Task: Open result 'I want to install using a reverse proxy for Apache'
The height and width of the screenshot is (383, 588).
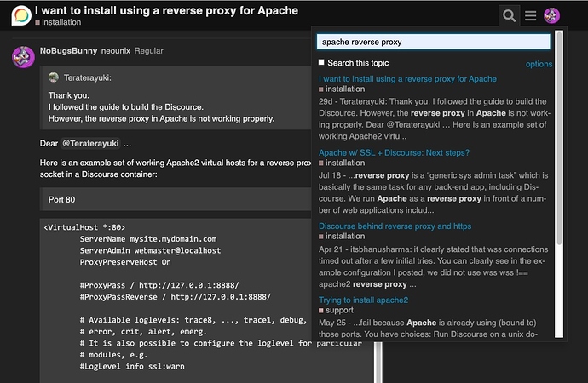Action: 407,79
